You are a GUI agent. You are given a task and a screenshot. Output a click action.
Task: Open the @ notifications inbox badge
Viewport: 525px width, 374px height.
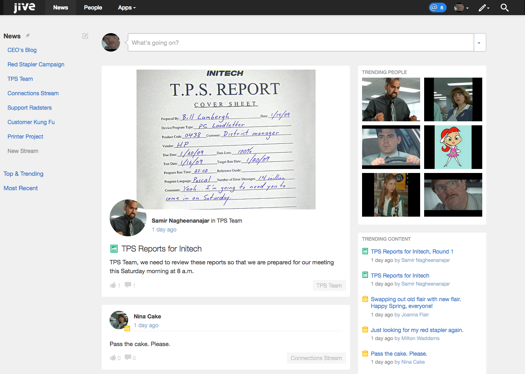437,7
